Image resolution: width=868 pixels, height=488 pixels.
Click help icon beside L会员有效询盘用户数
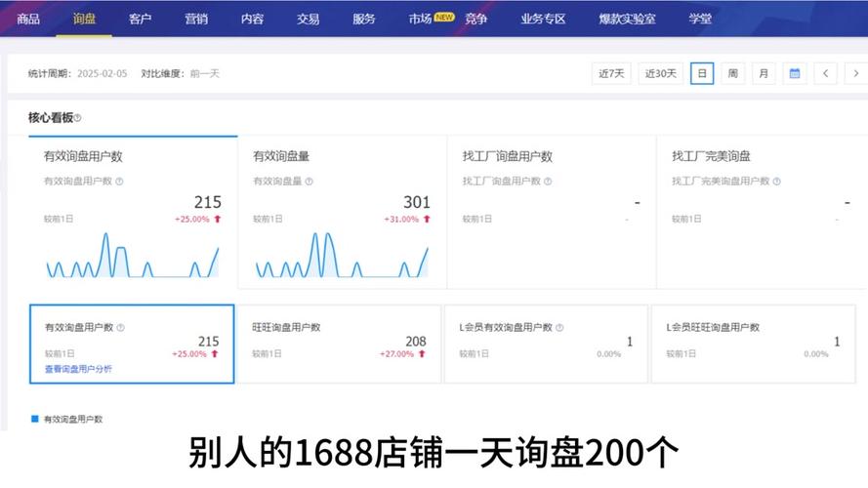(559, 328)
